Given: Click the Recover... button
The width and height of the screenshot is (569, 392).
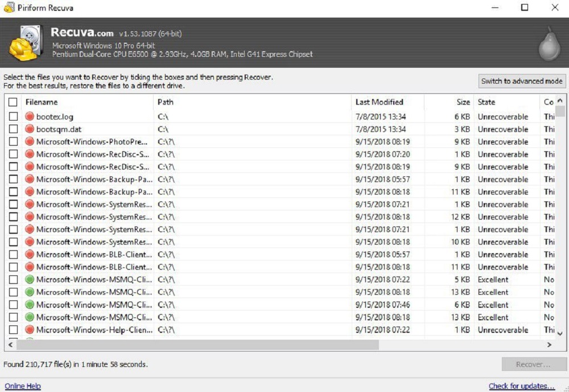Looking at the screenshot, I should pyautogui.click(x=534, y=365).
